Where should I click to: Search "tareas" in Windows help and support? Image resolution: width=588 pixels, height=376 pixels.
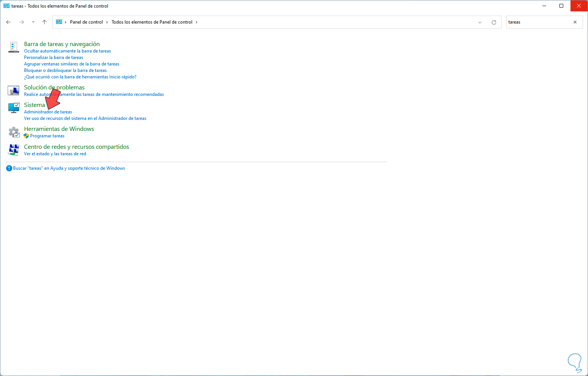click(69, 168)
